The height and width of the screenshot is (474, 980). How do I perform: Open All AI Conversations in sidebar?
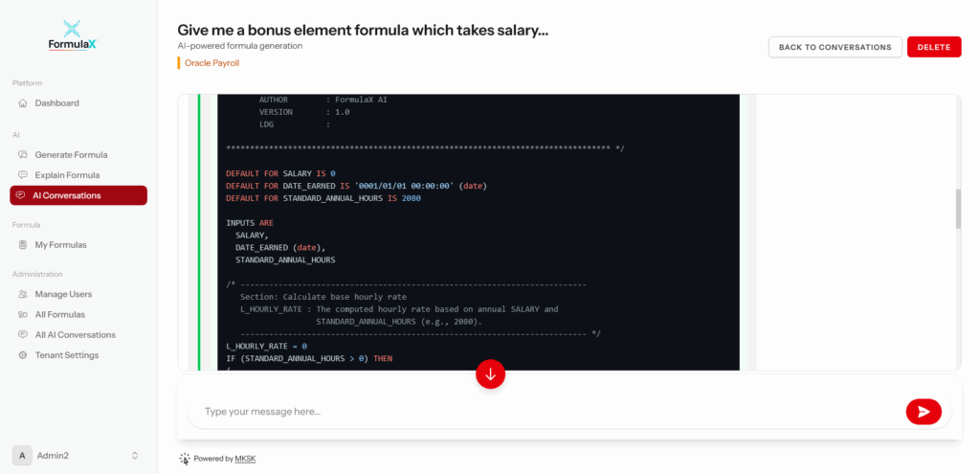[75, 335]
